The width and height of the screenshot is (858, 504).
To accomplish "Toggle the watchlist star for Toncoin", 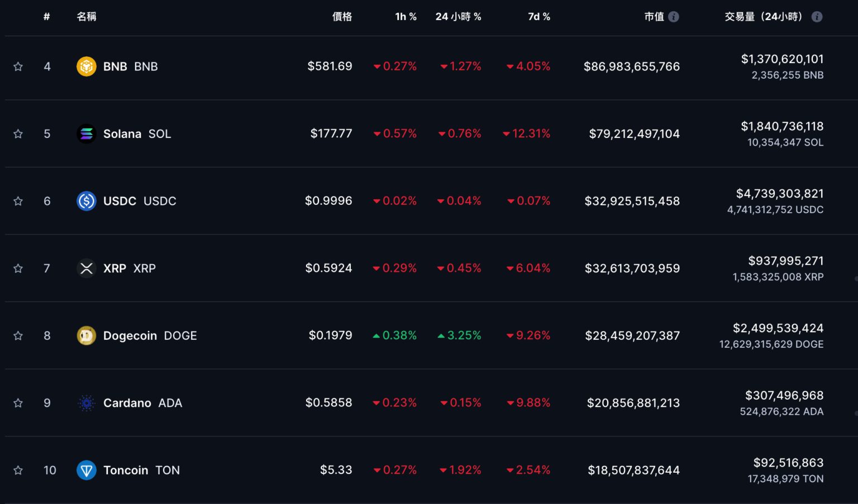I will pyautogui.click(x=18, y=470).
